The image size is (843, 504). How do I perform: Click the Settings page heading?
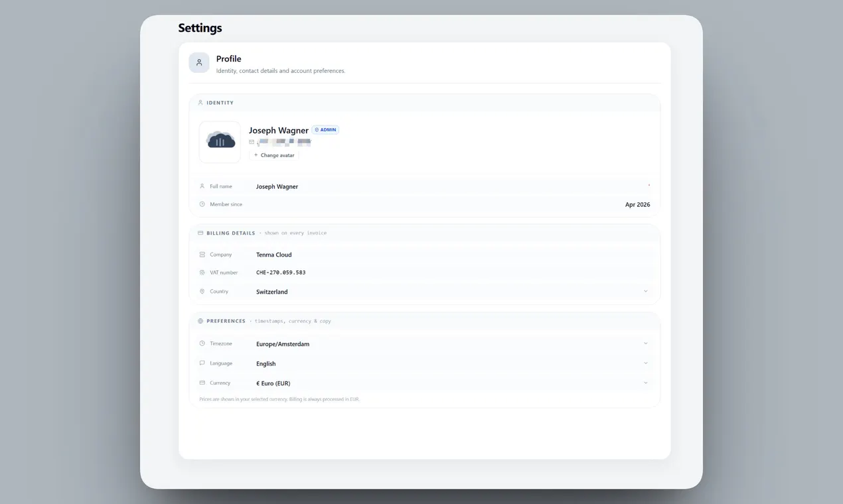(200, 28)
